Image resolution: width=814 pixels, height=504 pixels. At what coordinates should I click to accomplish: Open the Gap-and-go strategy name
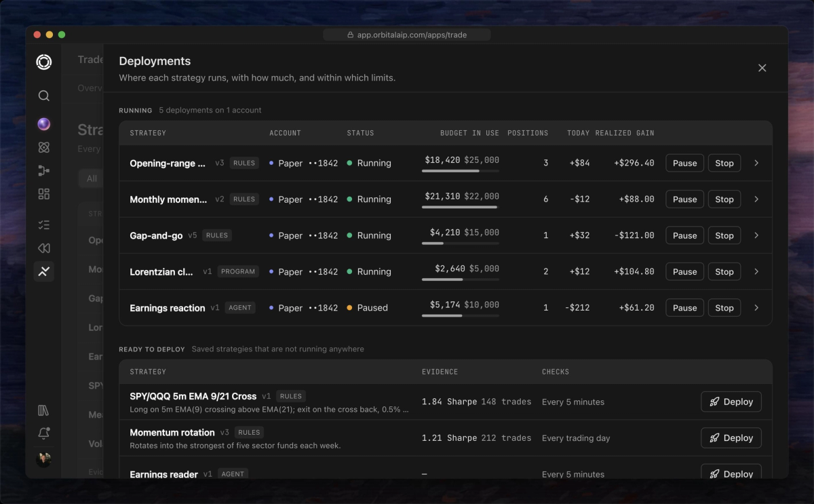tap(156, 235)
